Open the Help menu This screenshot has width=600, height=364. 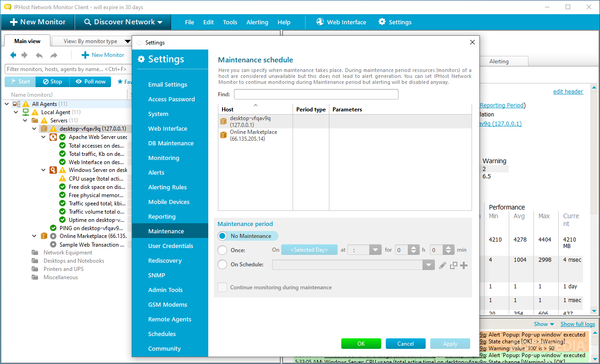point(284,22)
